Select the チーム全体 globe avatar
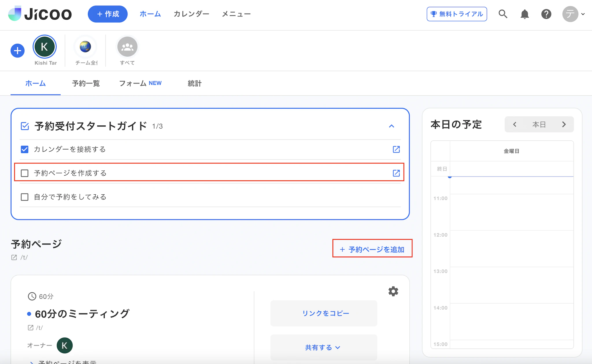Image resolution: width=592 pixels, height=364 pixels. [x=85, y=47]
